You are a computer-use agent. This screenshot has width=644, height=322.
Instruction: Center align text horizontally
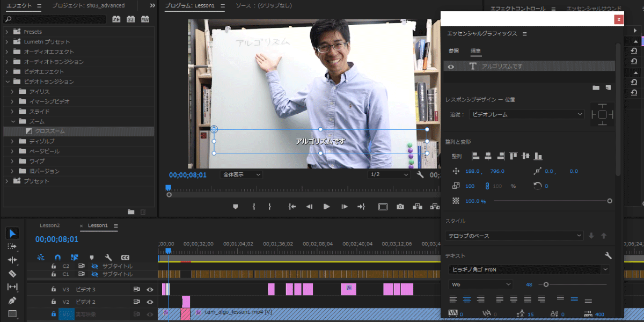click(x=467, y=299)
